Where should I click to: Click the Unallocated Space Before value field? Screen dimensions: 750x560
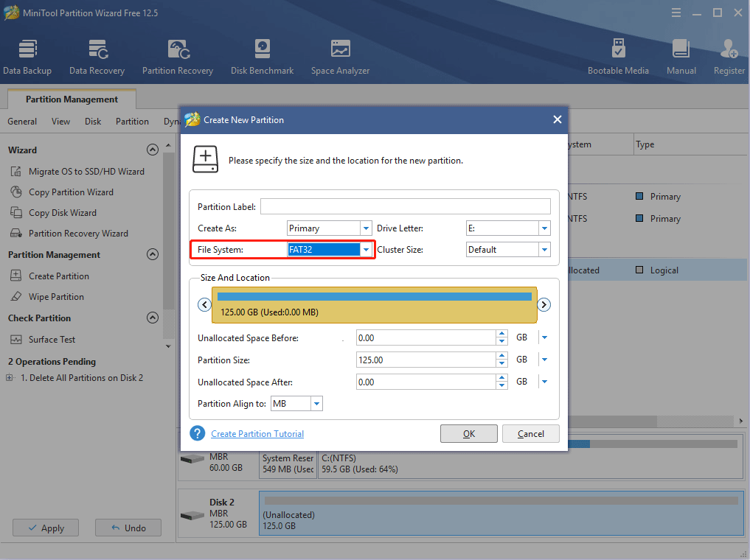pyautogui.click(x=426, y=337)
